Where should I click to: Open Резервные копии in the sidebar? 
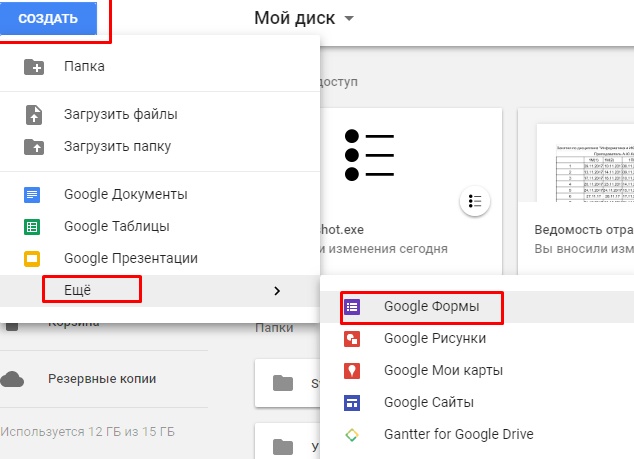104,379
